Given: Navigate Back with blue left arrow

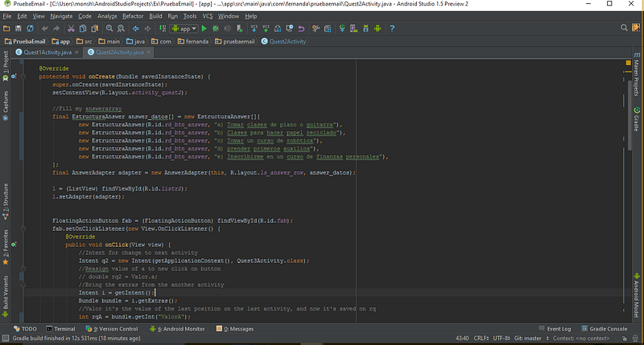Looking at the screenshot, I should point(135,28).
